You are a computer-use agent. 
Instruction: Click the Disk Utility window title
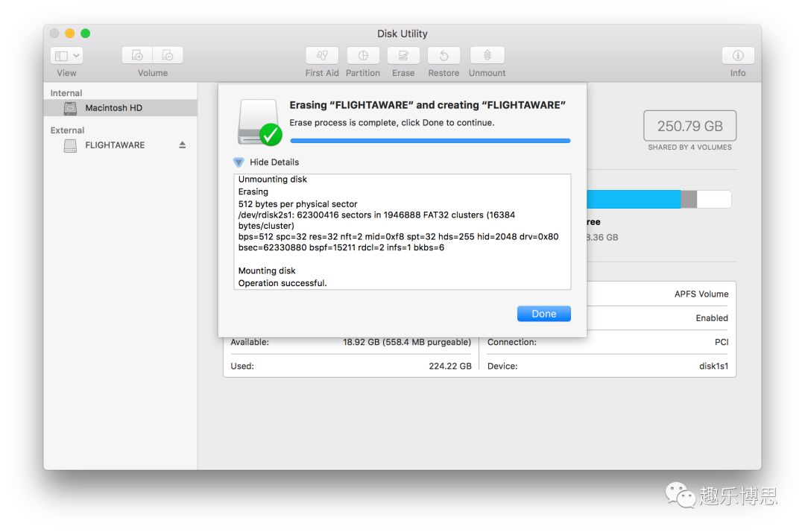pyautogui.click(x=402, y=34)
